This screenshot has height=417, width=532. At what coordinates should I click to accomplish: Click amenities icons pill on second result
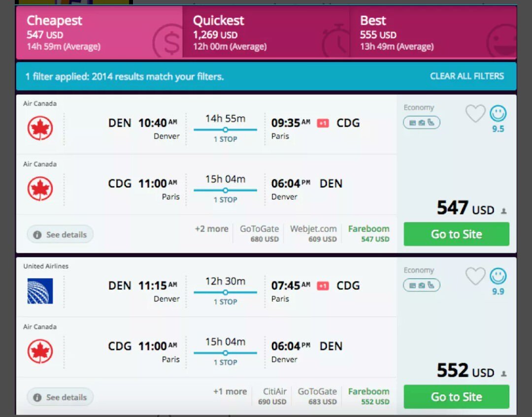pyautogui.click(x=421, y=285)
